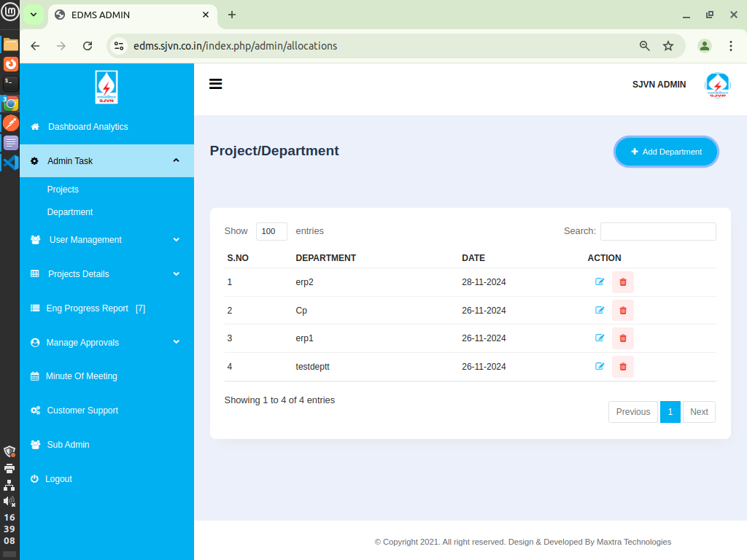
Task: Reload the page in browser
Action: [88, 46]
